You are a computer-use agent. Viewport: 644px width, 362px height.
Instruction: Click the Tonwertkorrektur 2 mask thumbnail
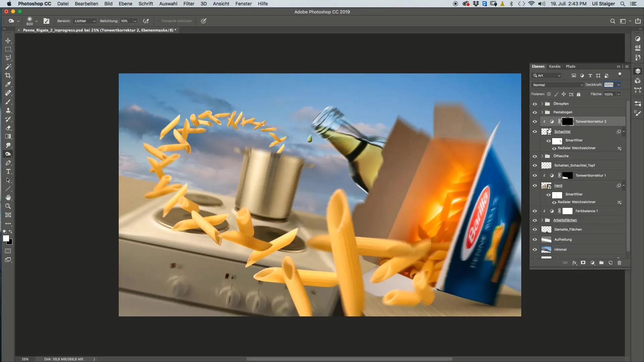568,122
